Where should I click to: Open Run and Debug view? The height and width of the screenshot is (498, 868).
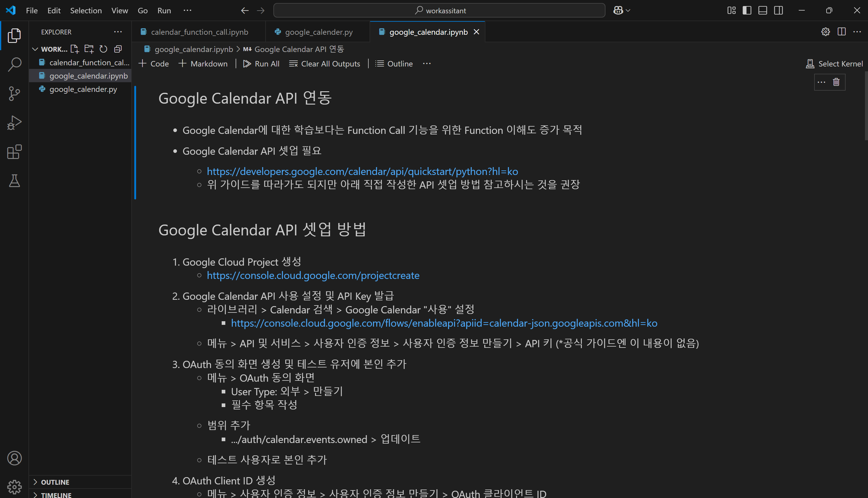click(14, 122)
